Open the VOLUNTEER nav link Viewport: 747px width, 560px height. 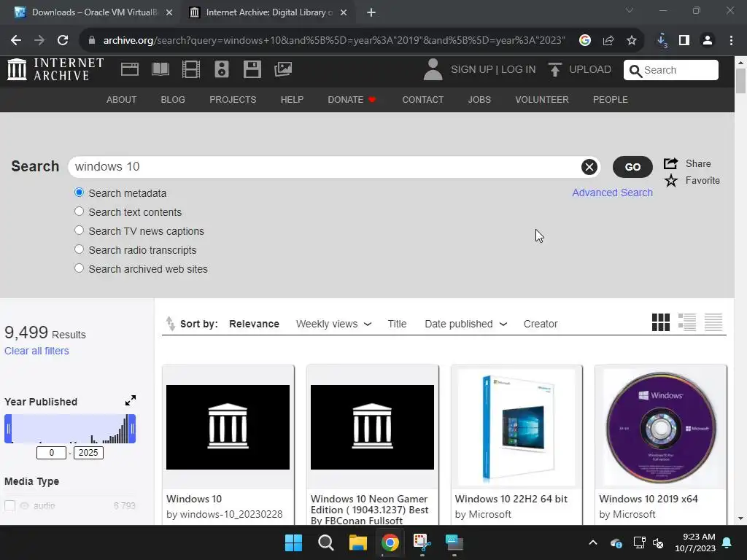pos(542,99)
